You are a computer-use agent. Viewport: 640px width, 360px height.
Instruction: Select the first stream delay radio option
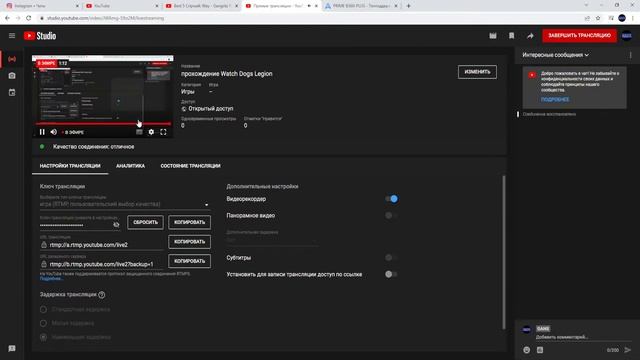[43, 309]
